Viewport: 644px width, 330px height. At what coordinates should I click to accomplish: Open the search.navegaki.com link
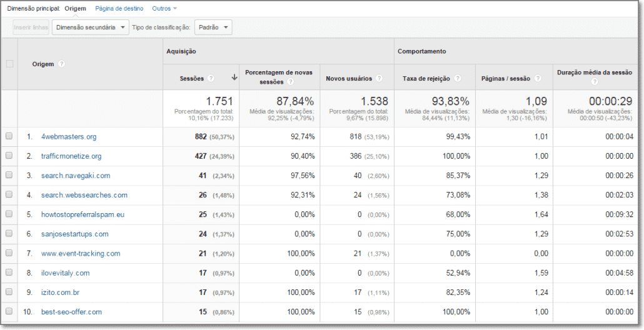point(76,176)
